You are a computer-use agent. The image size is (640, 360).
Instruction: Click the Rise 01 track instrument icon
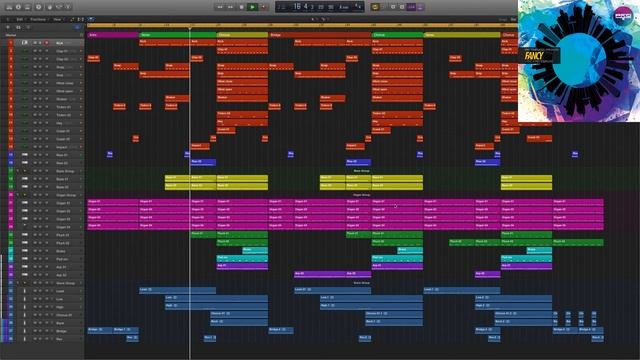(x=24, y=155)
